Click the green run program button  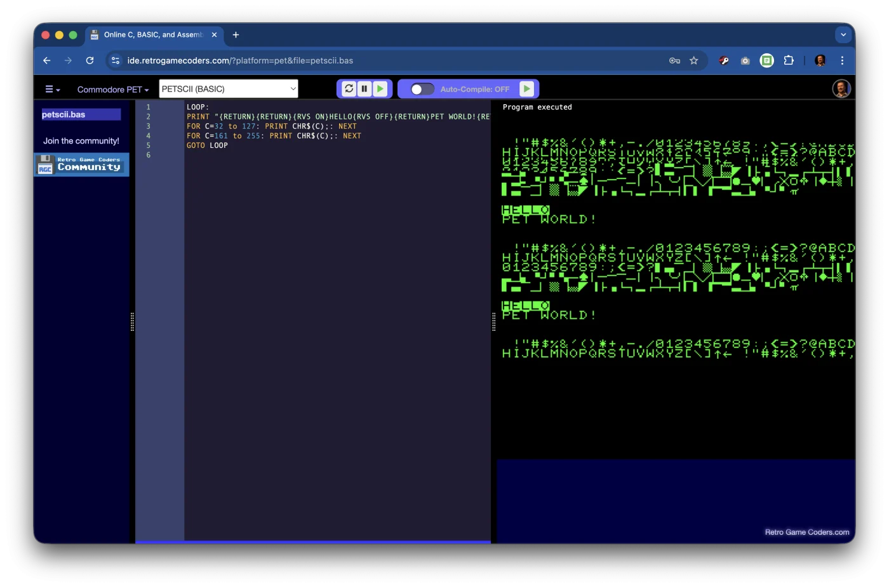click(380, 89)
